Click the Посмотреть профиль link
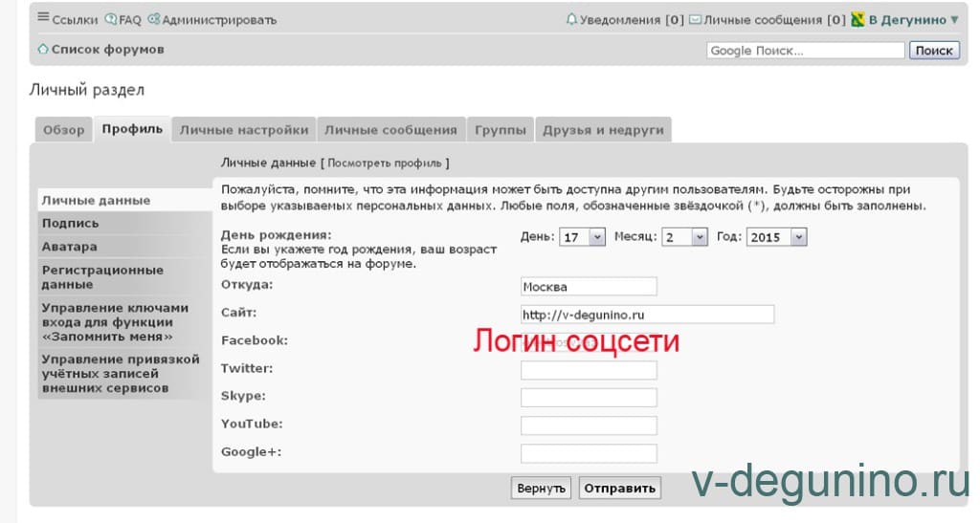980x523 pixels. [x=385, y=163]
